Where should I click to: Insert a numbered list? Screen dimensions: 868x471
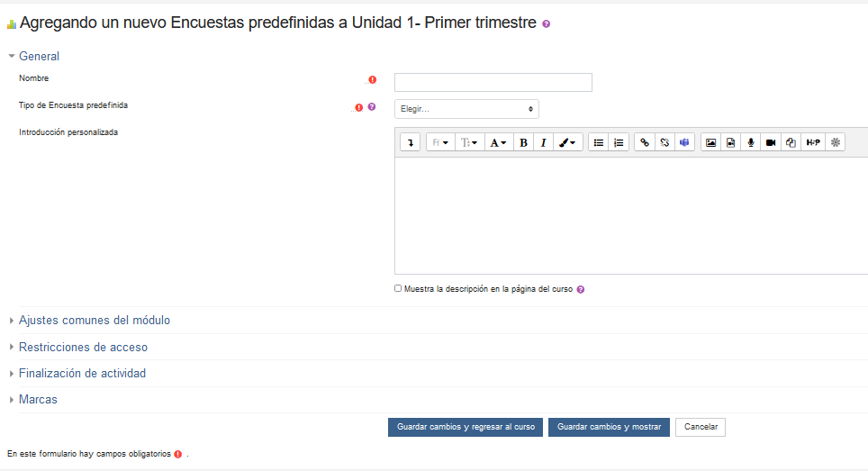point(619,142)
